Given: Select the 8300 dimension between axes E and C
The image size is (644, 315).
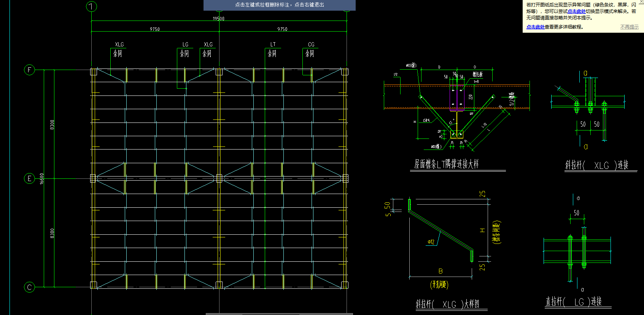Looking at the screenshot, I should (52, 233).
